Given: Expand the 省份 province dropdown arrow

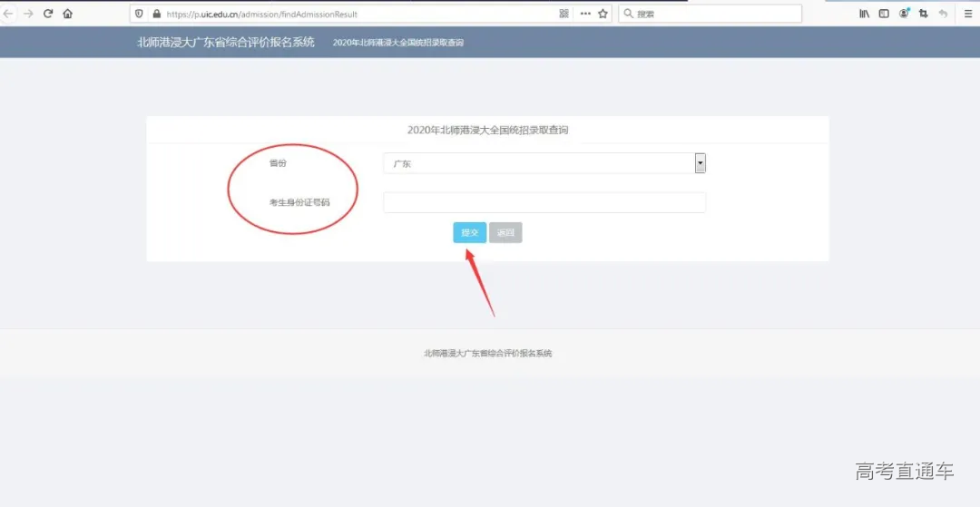Looking at the screenshot, I should coord(700,163).
